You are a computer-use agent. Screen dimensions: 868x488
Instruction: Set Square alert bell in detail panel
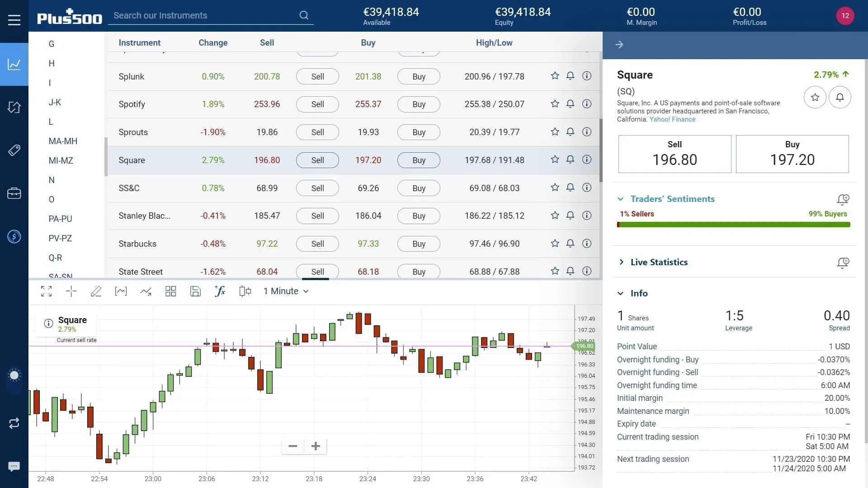(840, 97)
